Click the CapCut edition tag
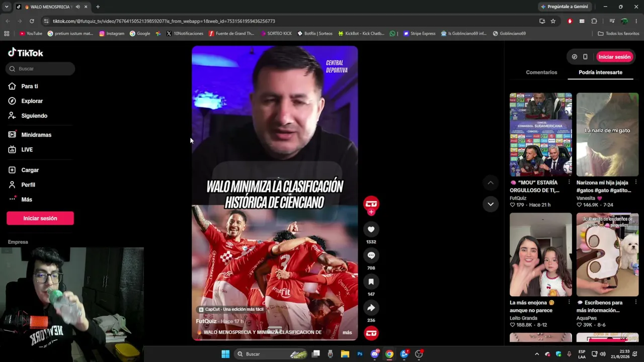Viewport: 644px width, 362px height. 231,309
